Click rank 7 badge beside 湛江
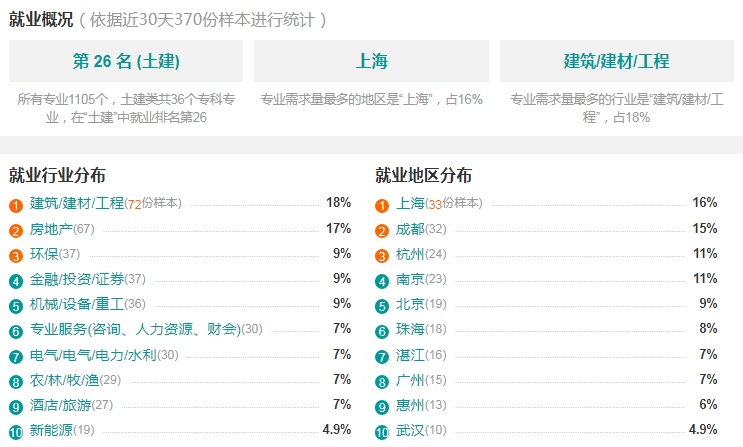Screen dimensions: 743x447 (x=382, y=356)
